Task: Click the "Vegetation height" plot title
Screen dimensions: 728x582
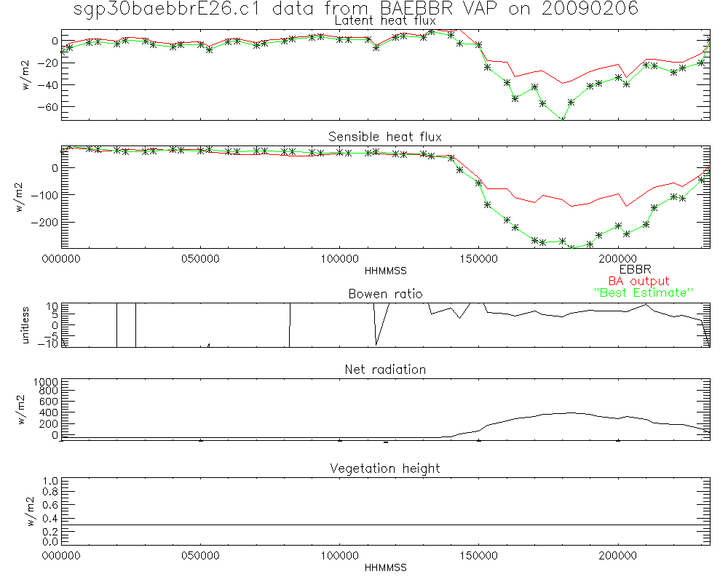Action: [385, 469]
